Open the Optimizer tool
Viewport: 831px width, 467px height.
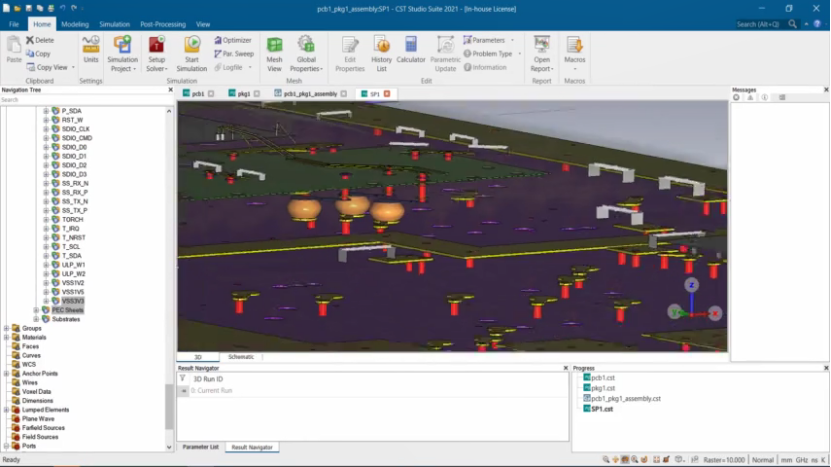pos(233,40)
